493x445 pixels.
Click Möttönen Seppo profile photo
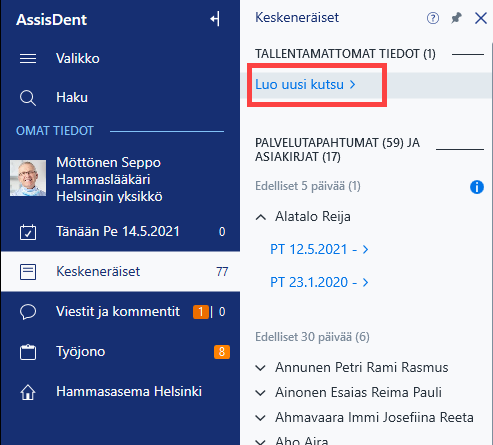point(28,178)
